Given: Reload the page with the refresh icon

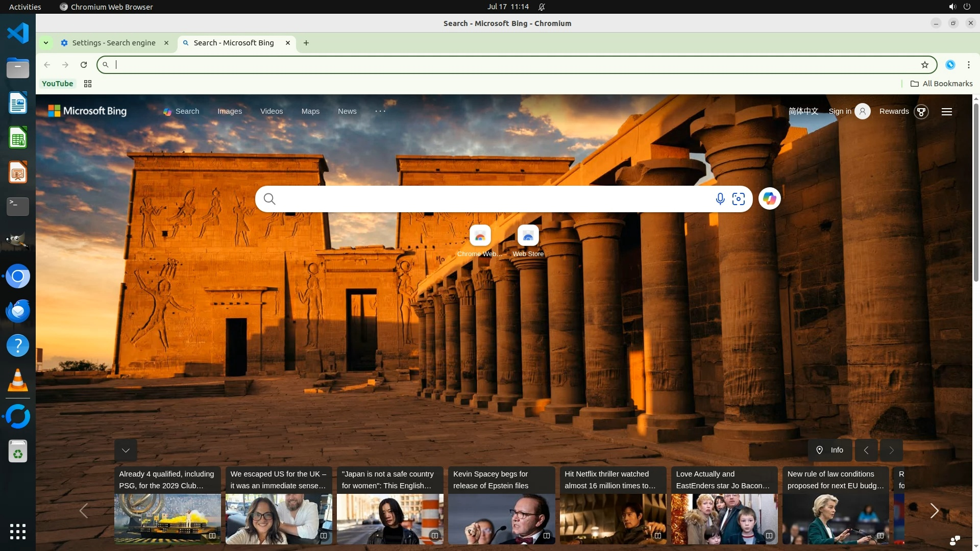Looking at the screenshot, I should click(84, 65).
